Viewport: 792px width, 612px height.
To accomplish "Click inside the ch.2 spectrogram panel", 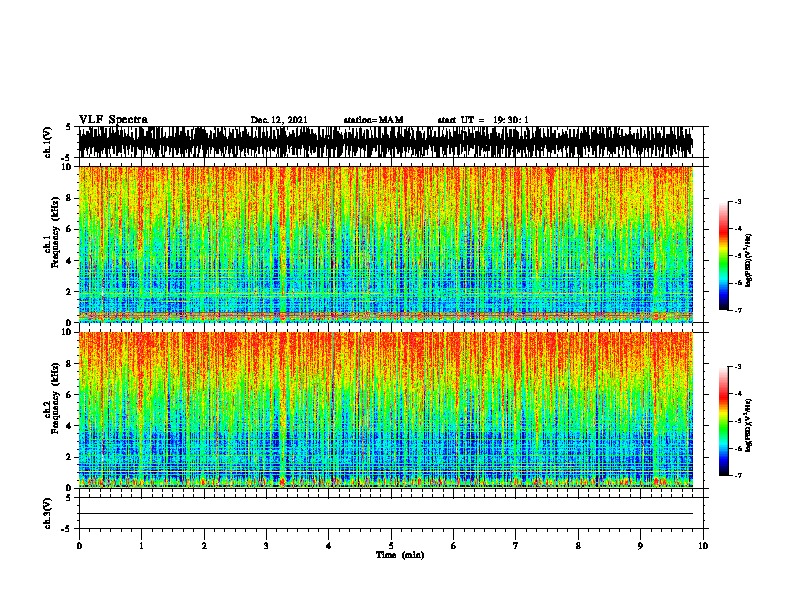I will pyautogui.click(x=386, y=410).
